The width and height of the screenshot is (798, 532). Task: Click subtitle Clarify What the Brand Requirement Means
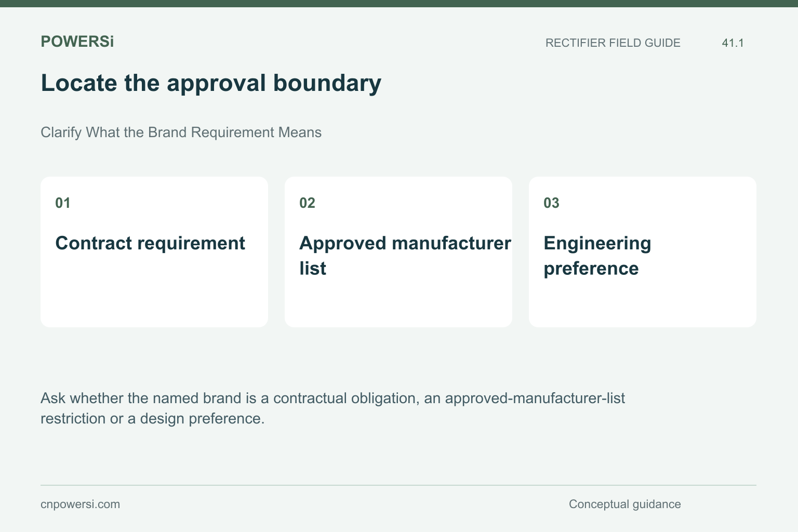[181, 132]
